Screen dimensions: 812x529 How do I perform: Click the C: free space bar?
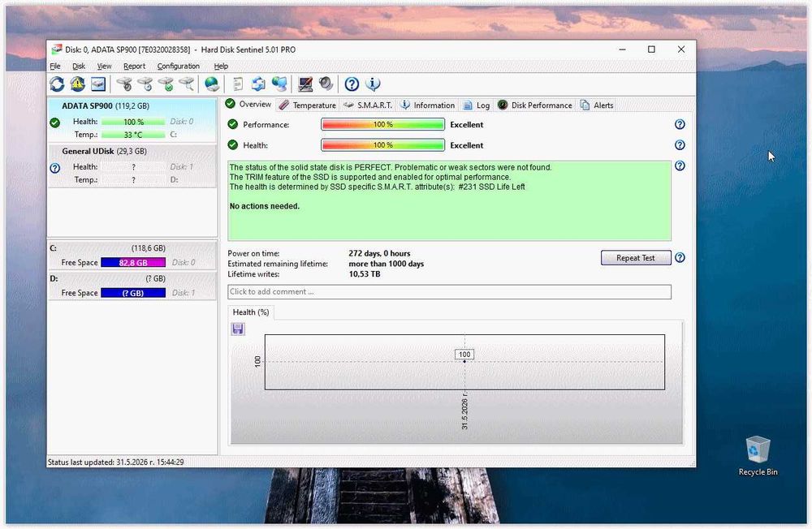(x=133, y=262)
